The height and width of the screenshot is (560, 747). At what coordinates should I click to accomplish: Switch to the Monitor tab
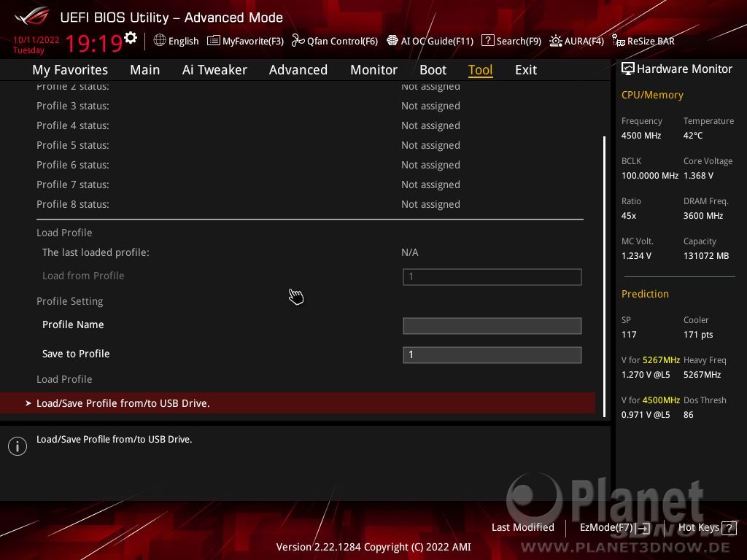click(x=374, y=70)
